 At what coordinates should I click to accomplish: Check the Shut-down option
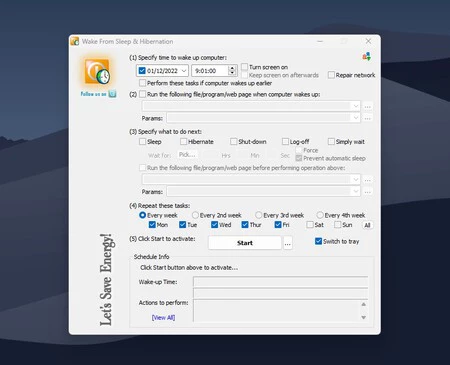point(233,142)
